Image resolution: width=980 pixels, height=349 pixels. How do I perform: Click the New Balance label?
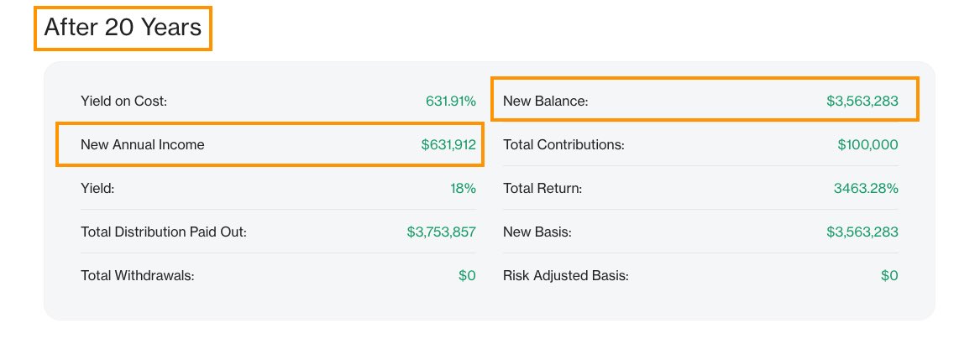pyautogui.click(x=546, y=102)
